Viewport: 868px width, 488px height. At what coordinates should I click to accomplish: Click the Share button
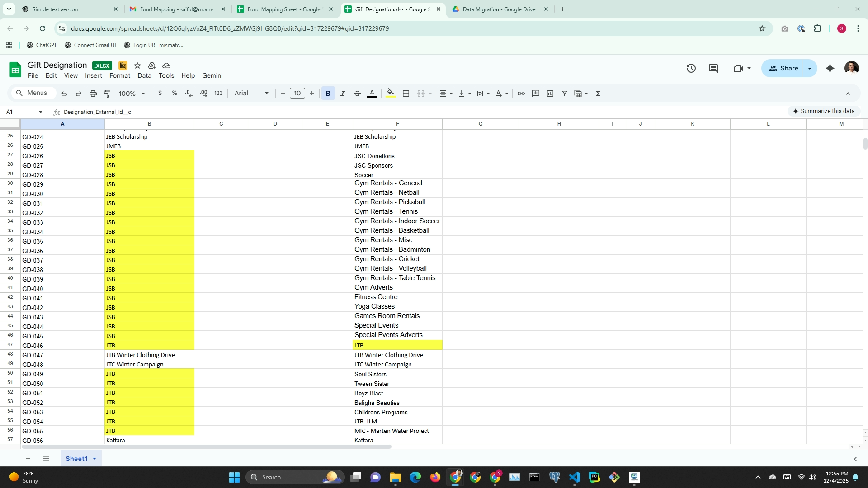click(783, 68)
